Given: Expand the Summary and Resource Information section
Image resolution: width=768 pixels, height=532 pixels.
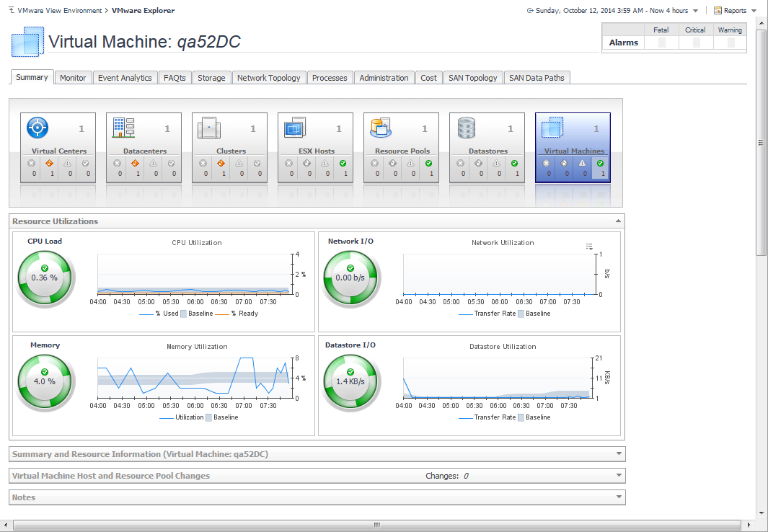Looking at the screenshot, I should pos(619,454).
